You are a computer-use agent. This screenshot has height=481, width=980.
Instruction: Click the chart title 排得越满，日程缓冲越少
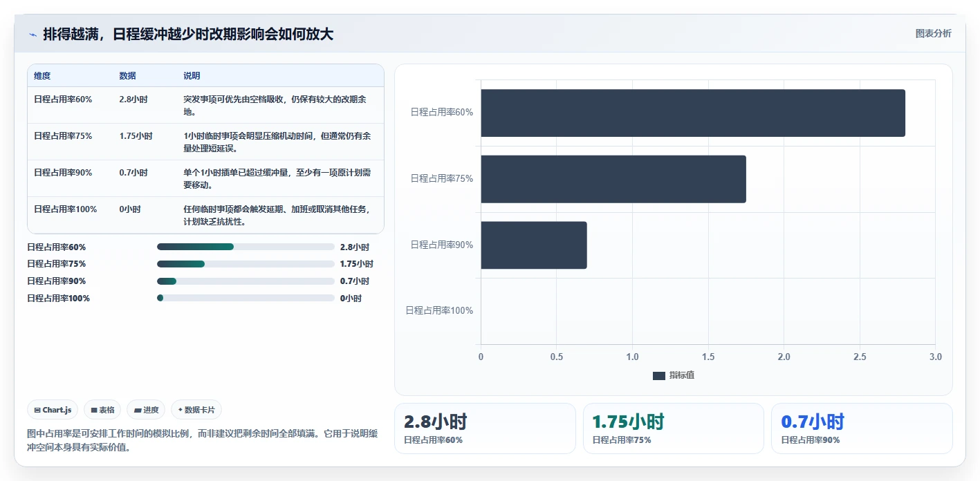click(x=188, y=34)
